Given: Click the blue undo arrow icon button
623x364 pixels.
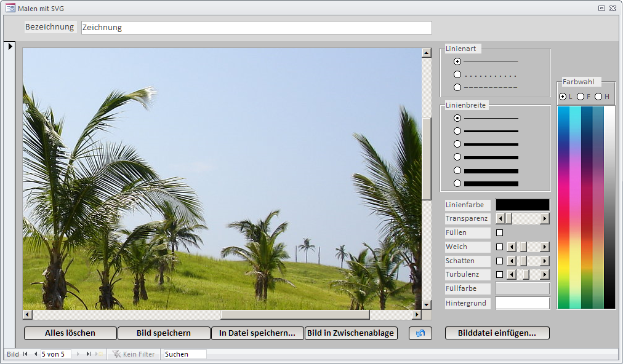Looking at the screenshot, I should coord(420,333).
